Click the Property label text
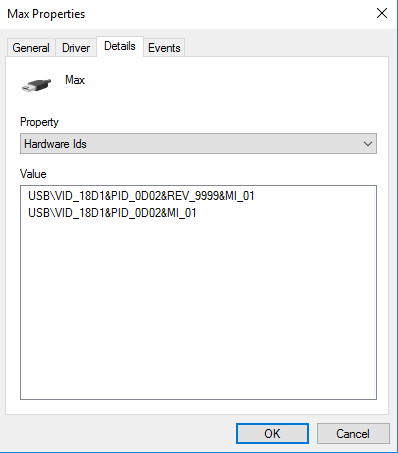This screenshot has height=453, width=398. (39, 122)
